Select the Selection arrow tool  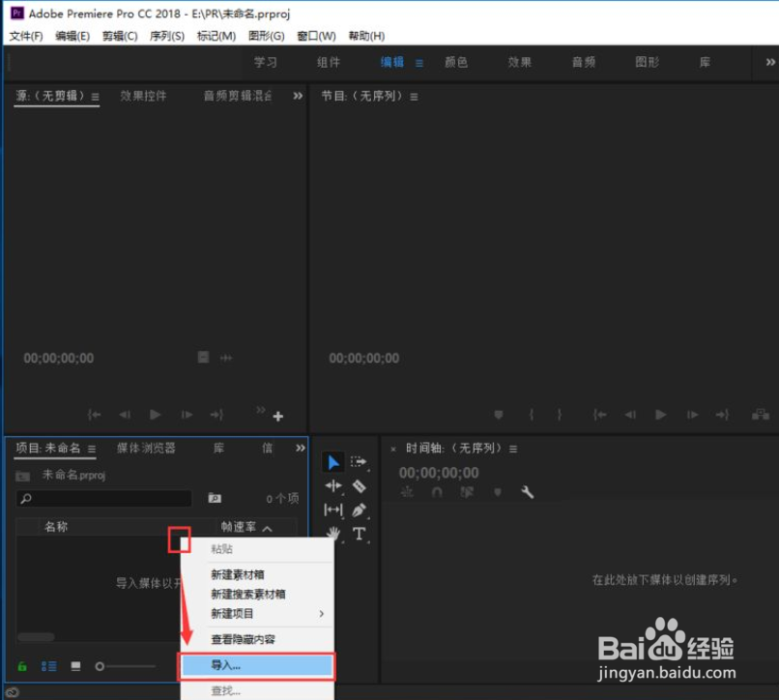pos(332,462)
